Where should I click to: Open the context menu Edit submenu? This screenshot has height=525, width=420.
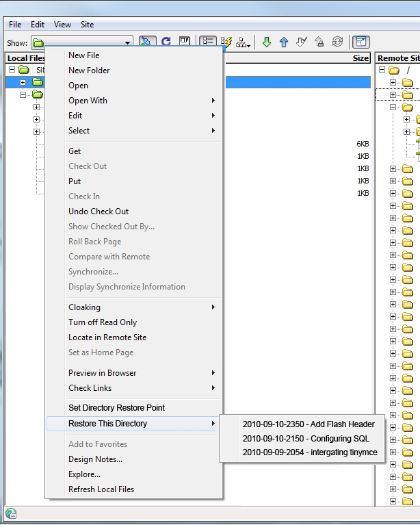(133, 116)
